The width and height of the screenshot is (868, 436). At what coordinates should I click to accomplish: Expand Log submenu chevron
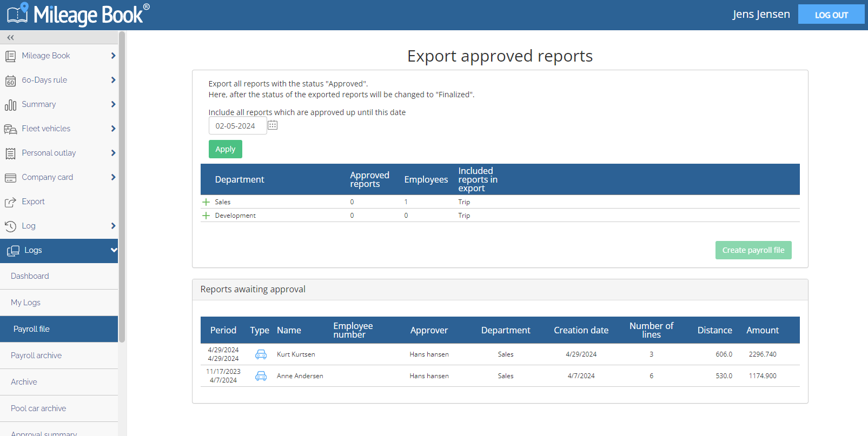113,226
